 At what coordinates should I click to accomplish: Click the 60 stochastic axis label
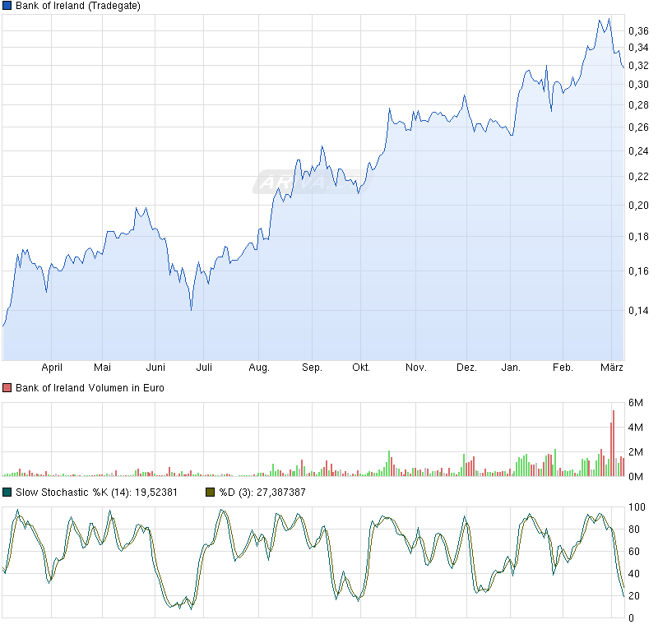(634, 552)
